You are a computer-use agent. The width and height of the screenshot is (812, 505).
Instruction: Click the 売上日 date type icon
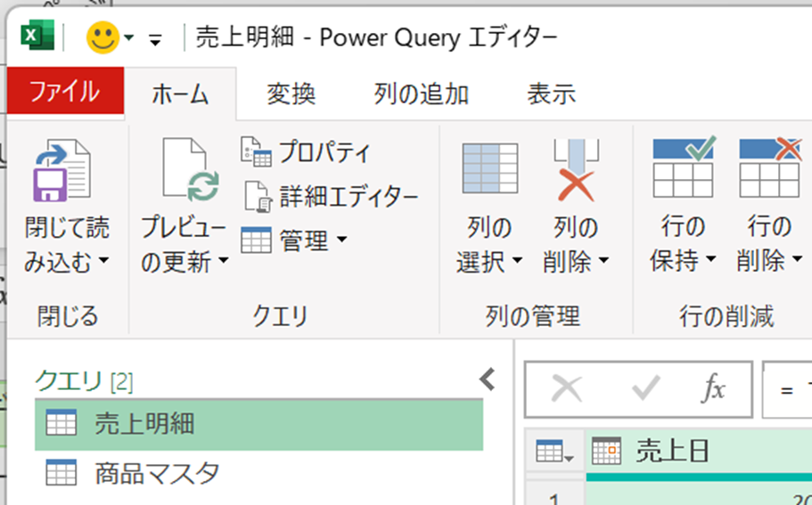point(606,451)
